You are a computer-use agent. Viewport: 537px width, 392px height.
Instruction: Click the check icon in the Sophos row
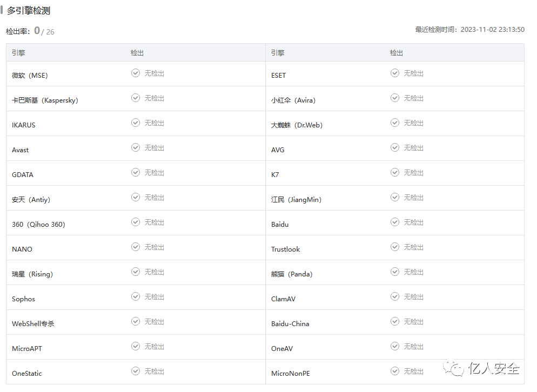pyautogui.click(x=136, y=296)
